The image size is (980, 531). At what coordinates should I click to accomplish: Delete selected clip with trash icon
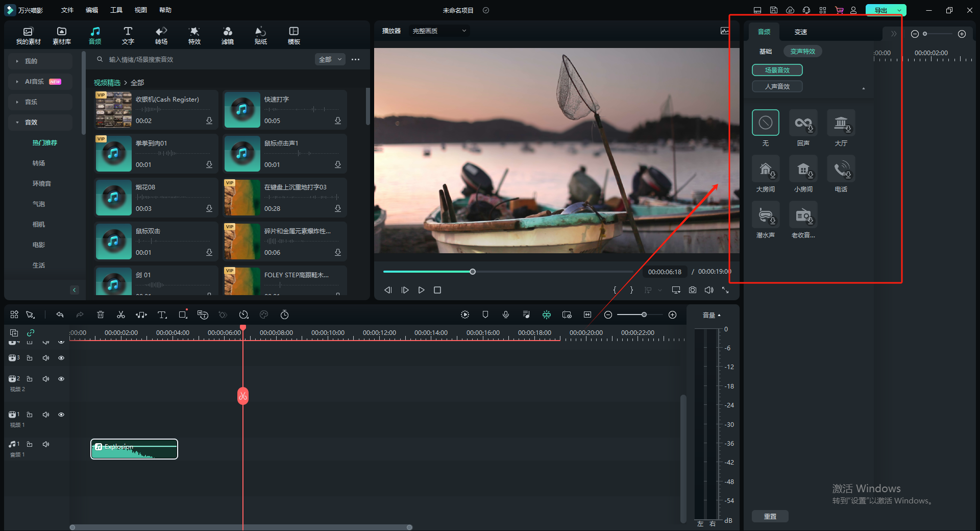point(101,315)
